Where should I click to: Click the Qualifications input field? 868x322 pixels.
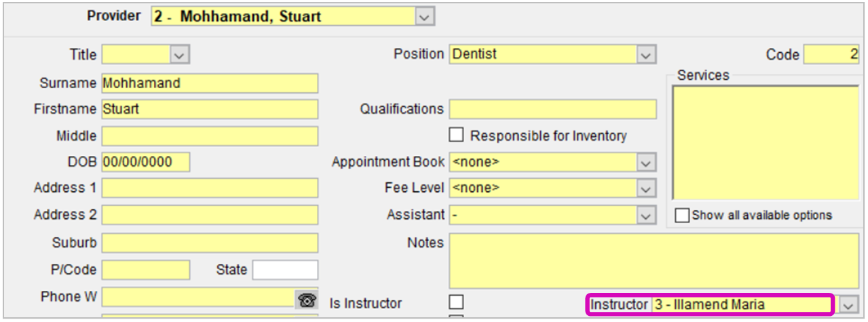point(553,109)
